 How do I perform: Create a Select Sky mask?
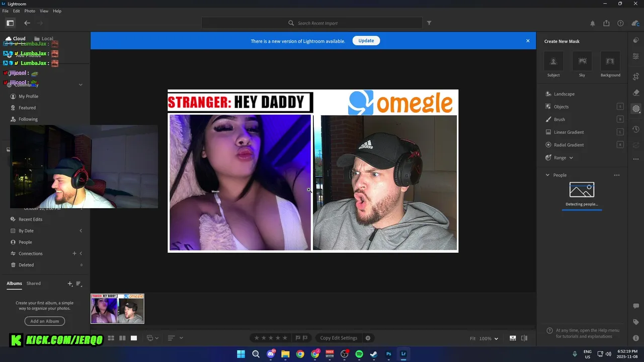pyautogui.click(x=582, y=61)
